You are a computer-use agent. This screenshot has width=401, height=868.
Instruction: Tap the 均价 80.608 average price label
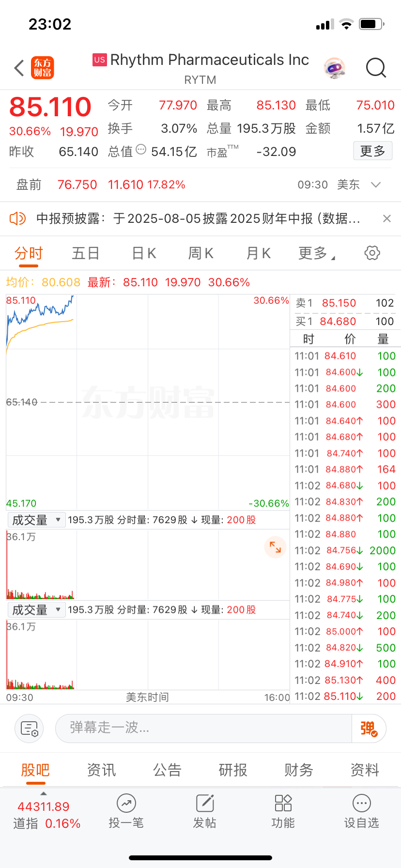pyautogui.click(x=43, y=282)
